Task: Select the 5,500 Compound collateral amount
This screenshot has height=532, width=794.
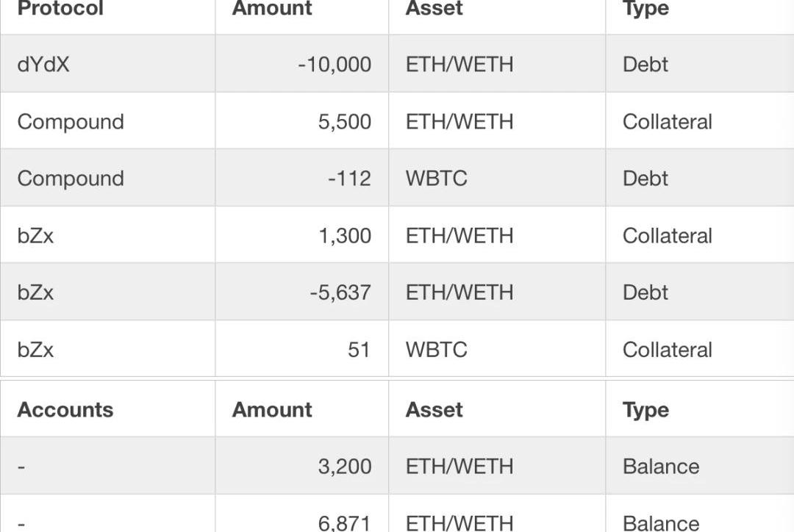Action: [344, 122]
